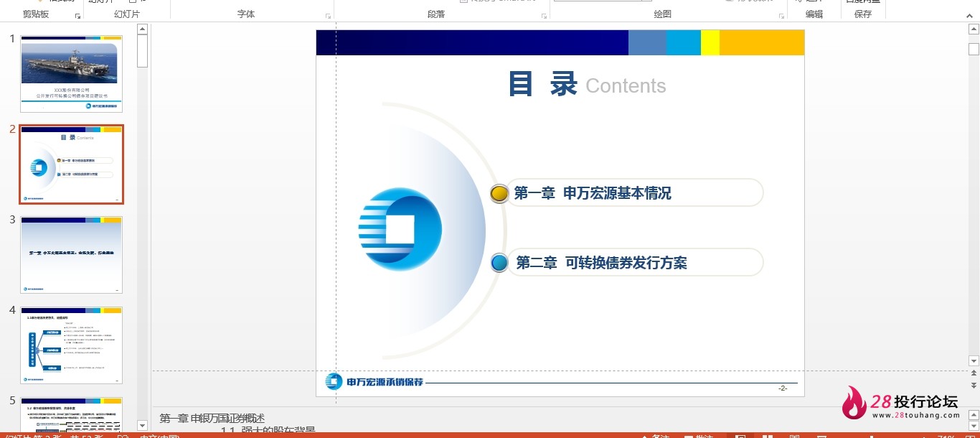Open the 绘图 group dialog launcher
This screenshot has width=980, height=438.
781,16
